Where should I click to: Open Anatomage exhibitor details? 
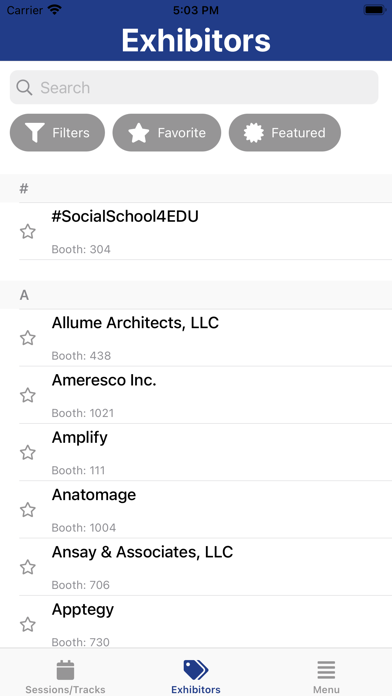[206, 510]
